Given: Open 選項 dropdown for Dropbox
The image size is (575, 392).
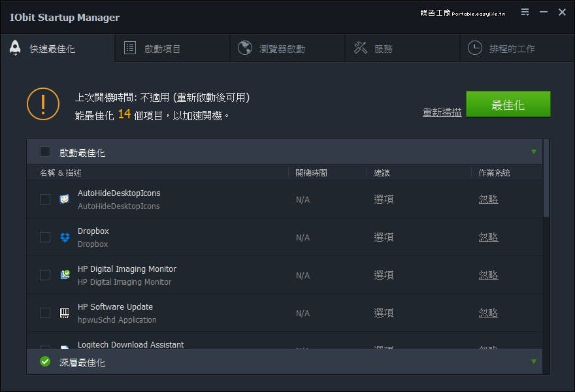Looking at the screenshot, I should [384, 237].
